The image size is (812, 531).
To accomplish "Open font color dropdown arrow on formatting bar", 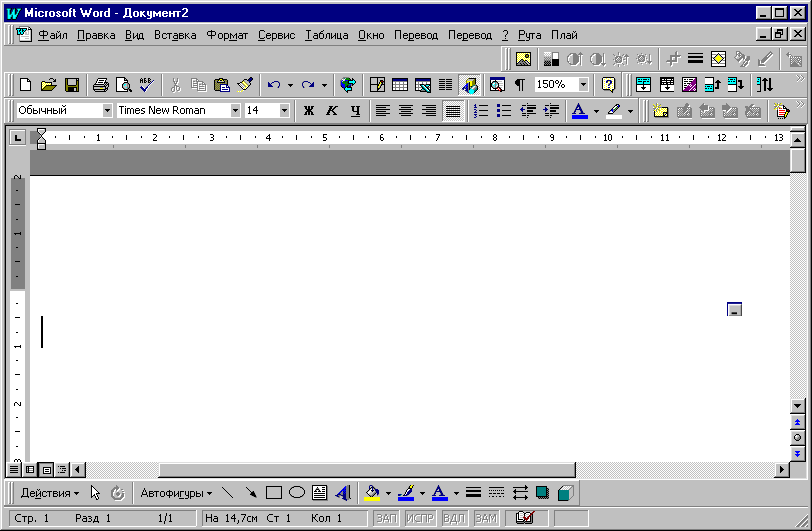I will tap(596, 111).
